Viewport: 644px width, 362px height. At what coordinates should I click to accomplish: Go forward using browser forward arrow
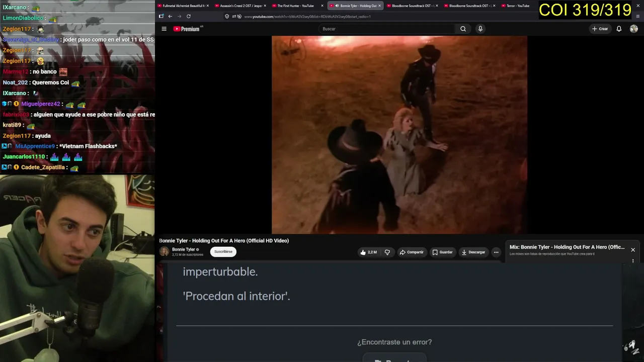179,16
